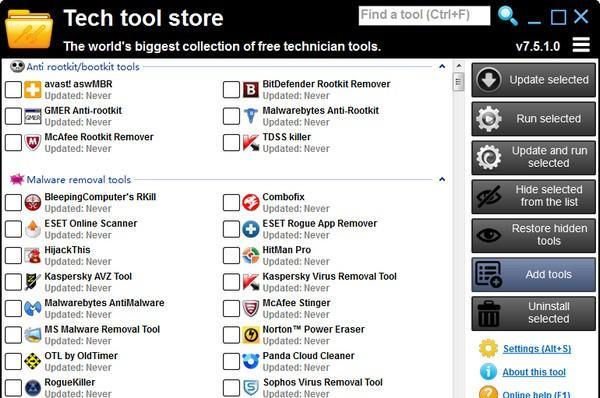600x398 pixels.
Task: Select the TDSS killer checkbox
Action: (x=232, y=142)
